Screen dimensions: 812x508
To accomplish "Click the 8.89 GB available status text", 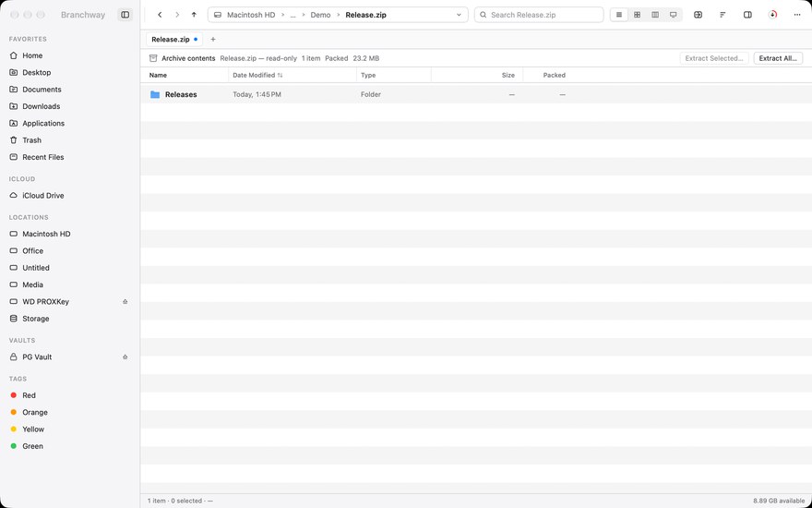I will click(x=779, y=501).
